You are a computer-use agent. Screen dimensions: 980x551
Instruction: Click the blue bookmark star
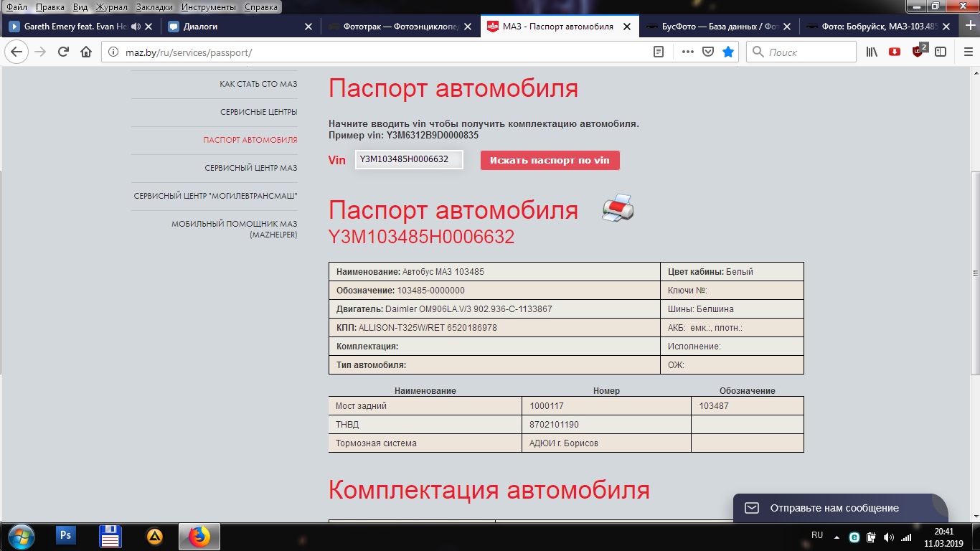click(728, 52)
